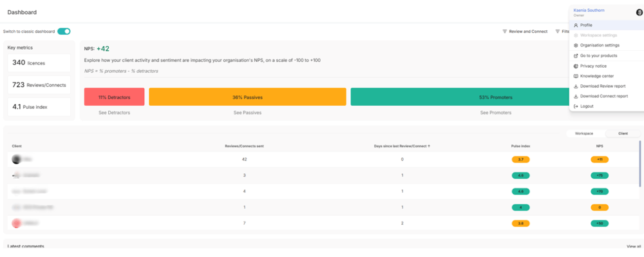Click the 340 licences metric card

pos(39,63)
